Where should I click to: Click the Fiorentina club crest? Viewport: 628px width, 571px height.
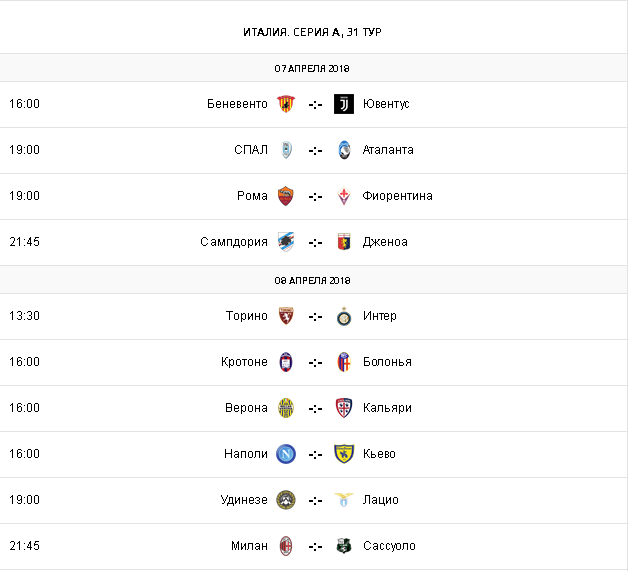(x=344, y=196)
